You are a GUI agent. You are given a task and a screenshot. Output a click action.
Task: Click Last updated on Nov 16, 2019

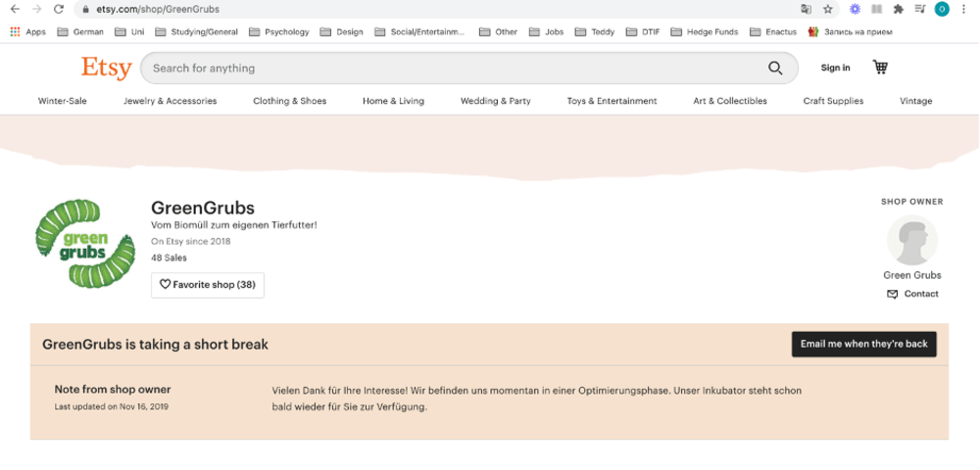(x=112, y=406)
